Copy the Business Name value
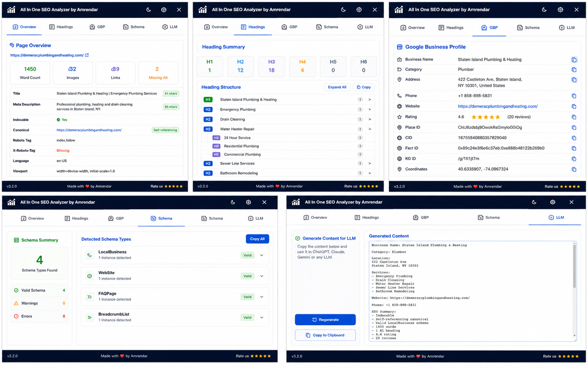This screenshot has height=368, width=588. [574, 60]
